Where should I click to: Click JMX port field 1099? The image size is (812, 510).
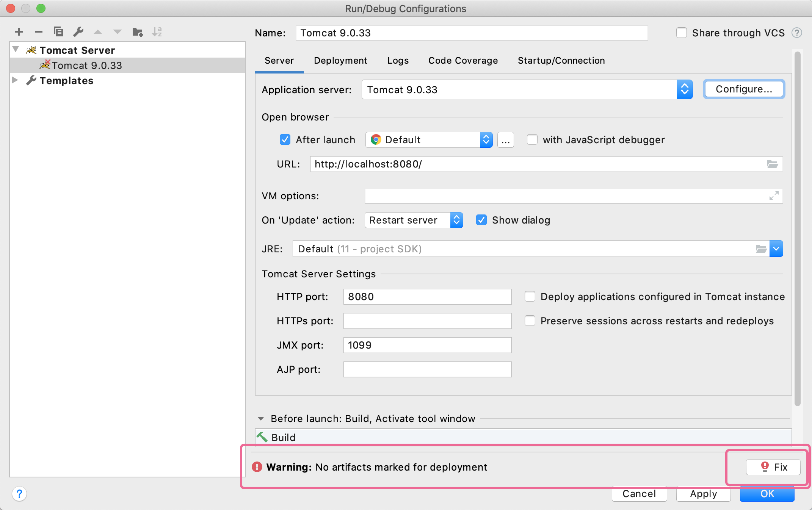(427, 345)
